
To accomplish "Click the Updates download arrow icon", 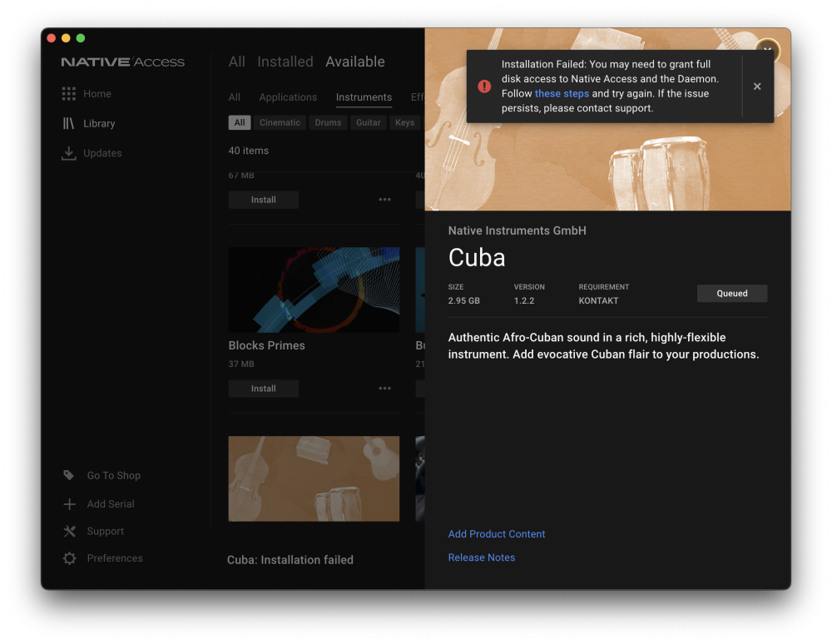I will click(x=68, y=153).
